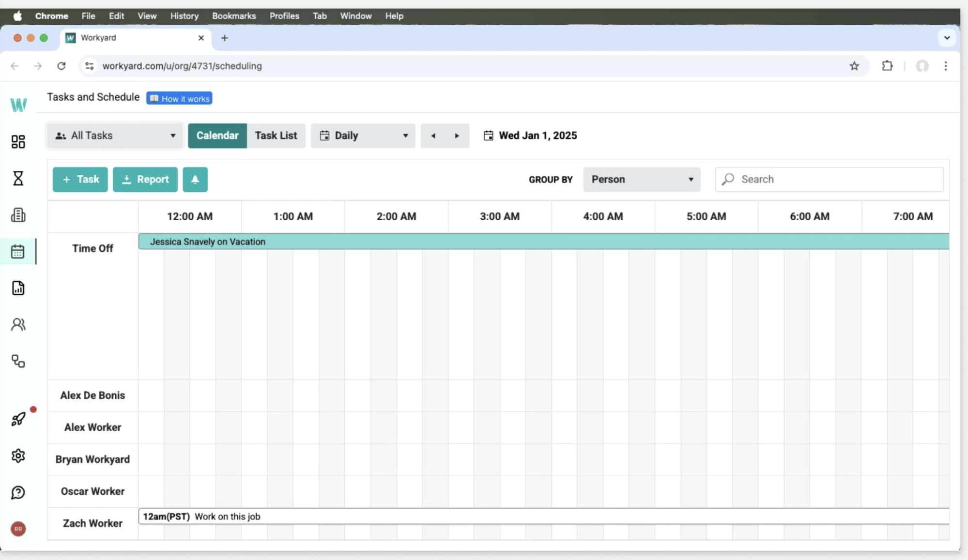Click Zach Worker row label
The height and width of the screenshot is (560, 968).
point(92,523)
